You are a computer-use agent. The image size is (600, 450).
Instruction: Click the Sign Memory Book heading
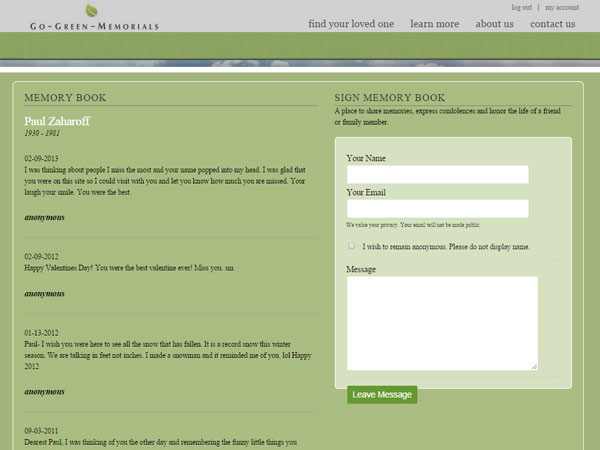[x=389, y=98]
